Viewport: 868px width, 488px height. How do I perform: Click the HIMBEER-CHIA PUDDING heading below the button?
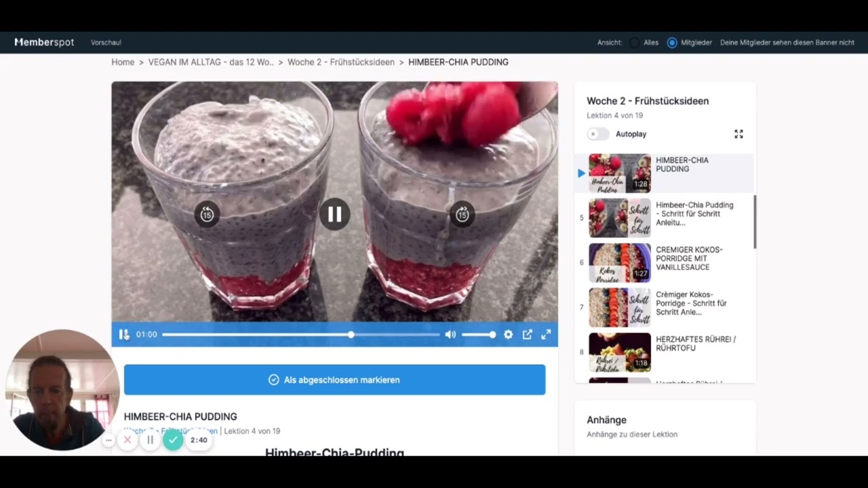[x=180, y=417]
